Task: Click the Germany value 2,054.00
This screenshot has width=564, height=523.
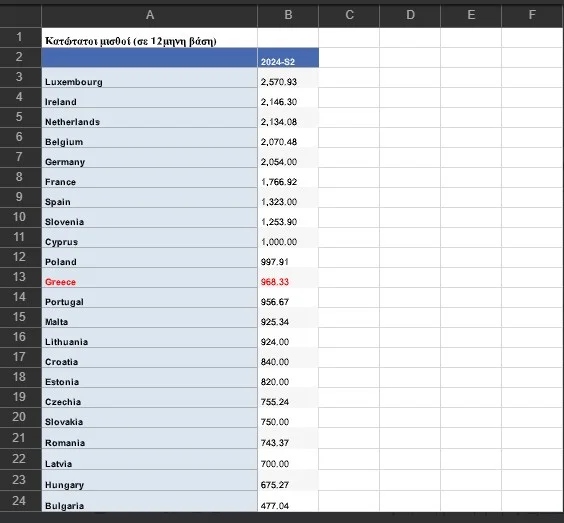Action: coord(288,158)
